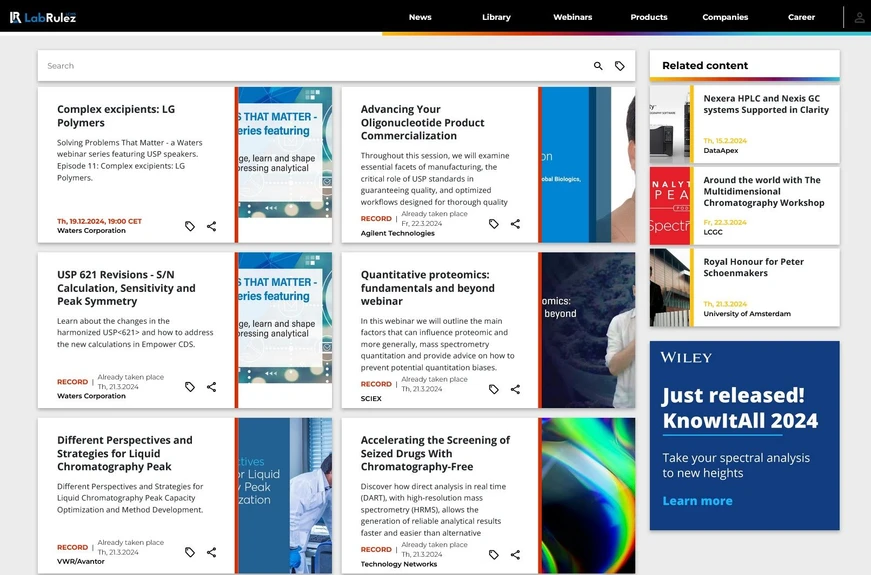Screen dimensions: 871x575
Task: Select Companies in the top navigation
Action: 725,17
